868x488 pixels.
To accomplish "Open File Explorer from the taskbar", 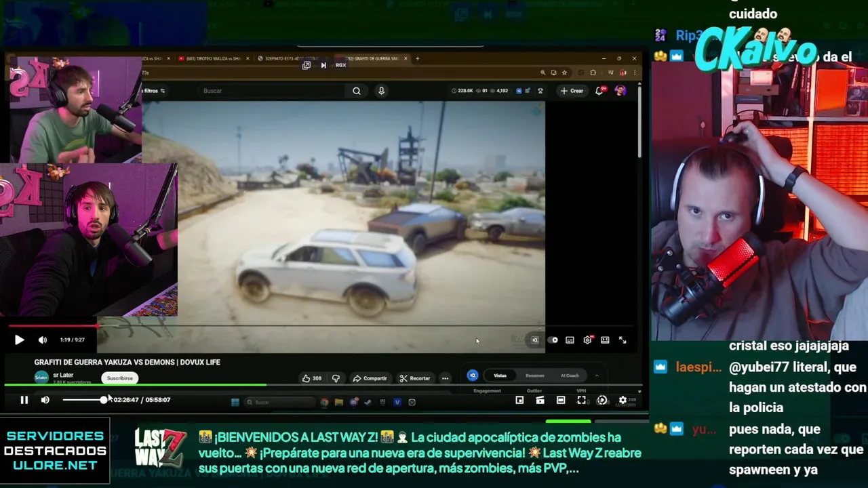I will tap(338, 402).
